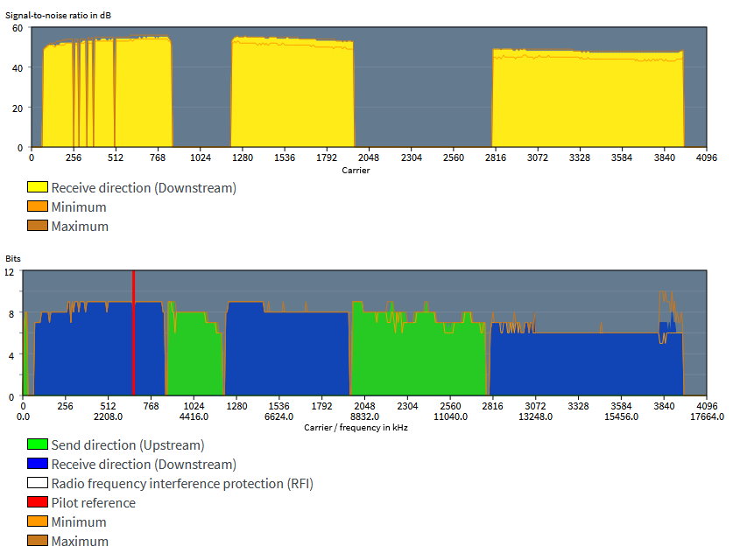Click the "Send direction (Upstream)" legend label
This screenshot has height=560, width=733.
(128, 445)
